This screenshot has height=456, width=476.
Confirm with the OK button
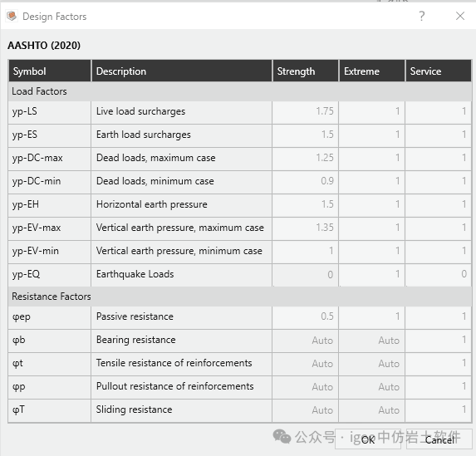pyautogui.click(x=368, y=439)
